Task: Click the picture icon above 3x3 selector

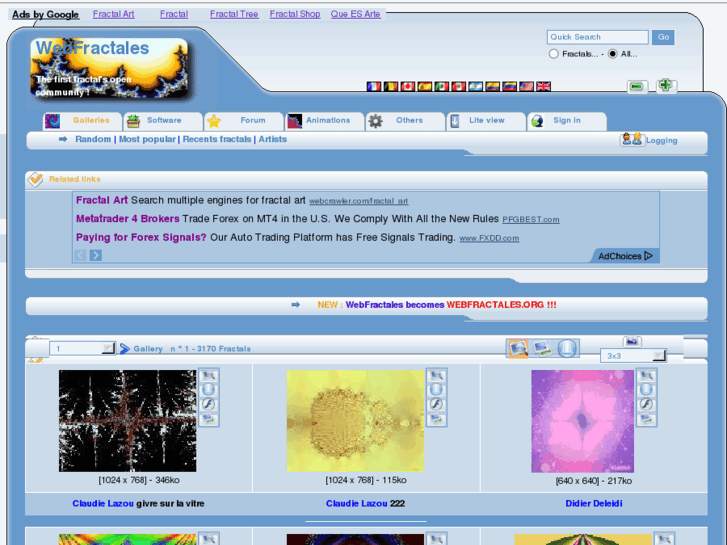Action: tap(631, 341)
